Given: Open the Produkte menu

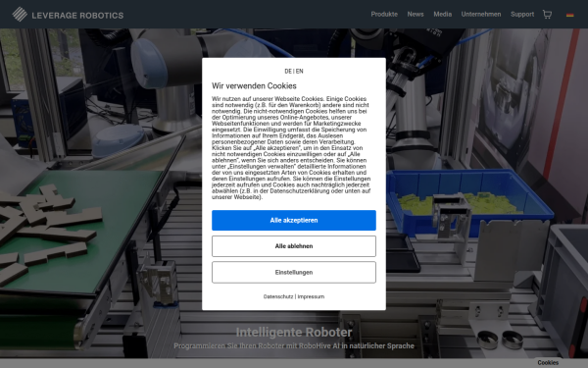Looking at the screenshot, I should pyautogui.click(x=384, y=15).
